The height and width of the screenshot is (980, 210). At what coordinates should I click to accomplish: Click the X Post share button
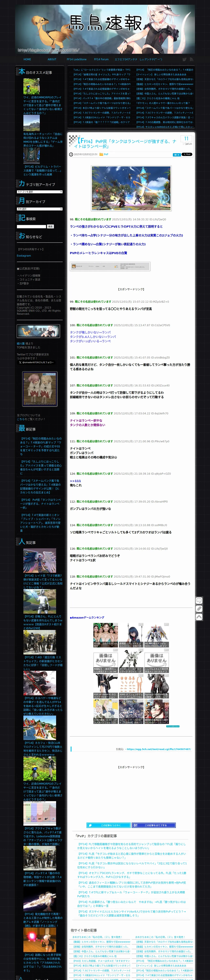click(x=187, y=155)
